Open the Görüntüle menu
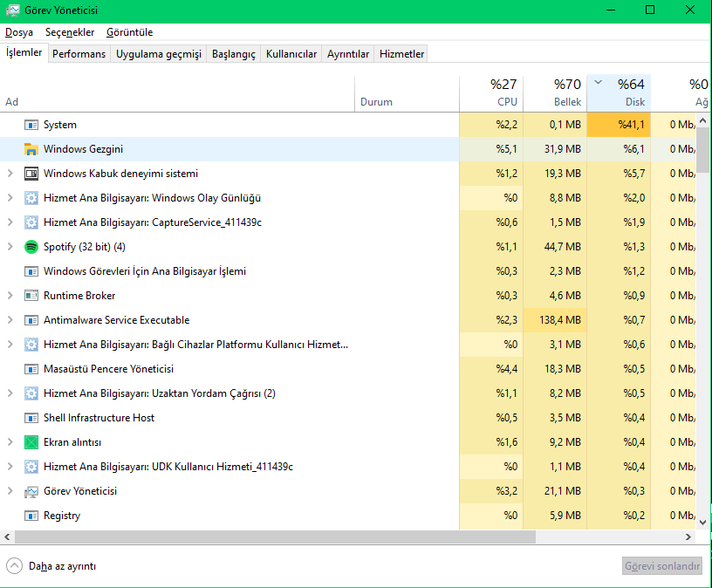 (130, 32)
